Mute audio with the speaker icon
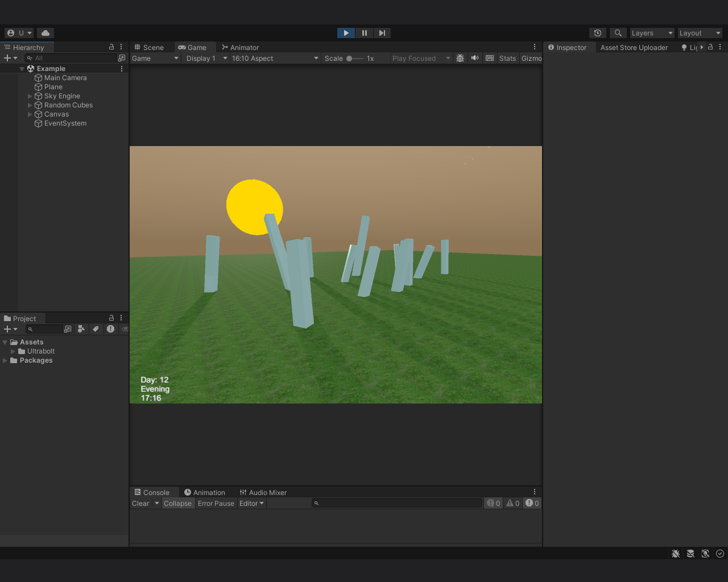Viewport: 728px width, 582px height. (x=475, y=59)
